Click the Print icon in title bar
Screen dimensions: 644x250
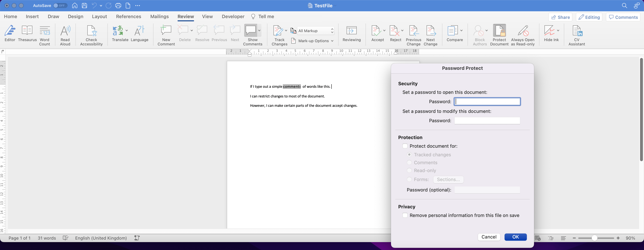point(118,6)
